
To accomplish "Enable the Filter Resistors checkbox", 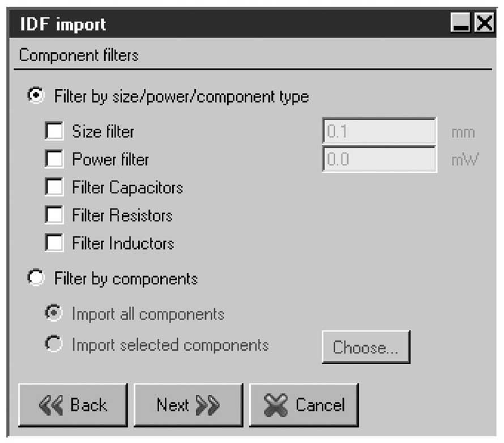I will (54, 215).
